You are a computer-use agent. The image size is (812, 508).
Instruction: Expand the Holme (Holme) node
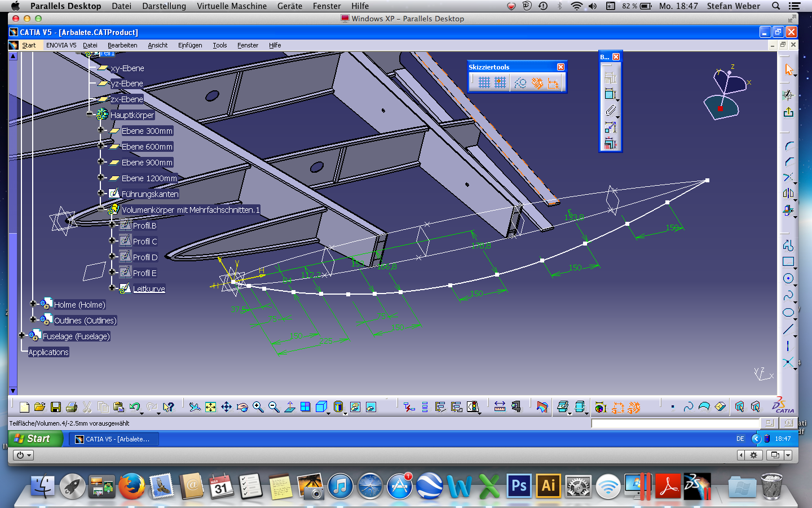33,304
